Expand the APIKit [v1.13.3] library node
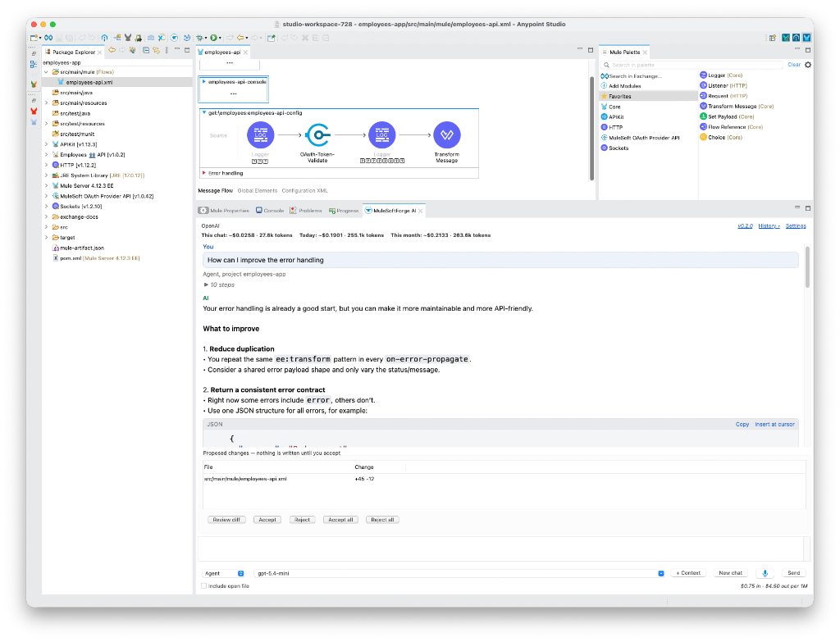This screenshot has width=840, height=642. [46, 144]
